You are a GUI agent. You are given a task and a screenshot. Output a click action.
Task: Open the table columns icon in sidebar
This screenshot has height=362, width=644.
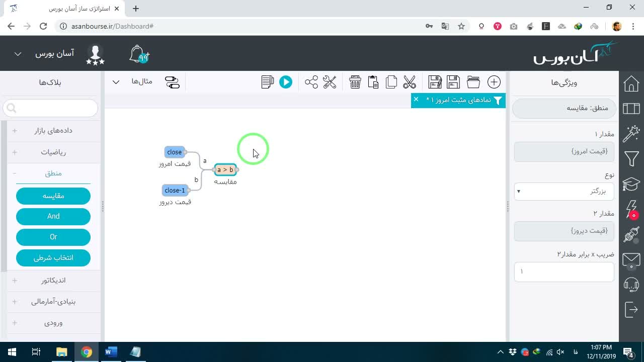coord(631,108)
